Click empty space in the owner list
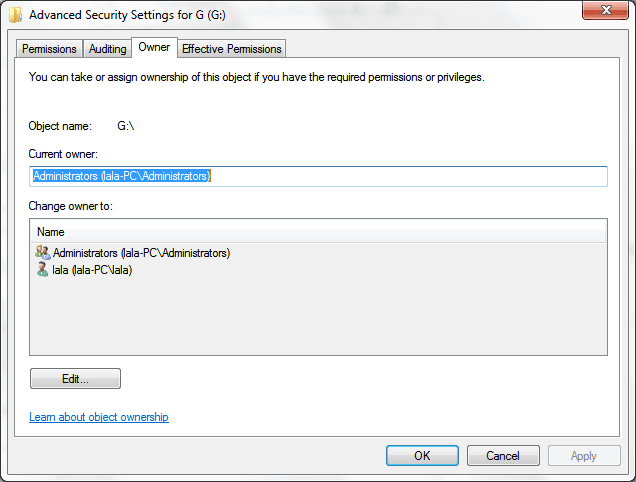The width and height of the screenshot is (636, 482). (318, 315)
